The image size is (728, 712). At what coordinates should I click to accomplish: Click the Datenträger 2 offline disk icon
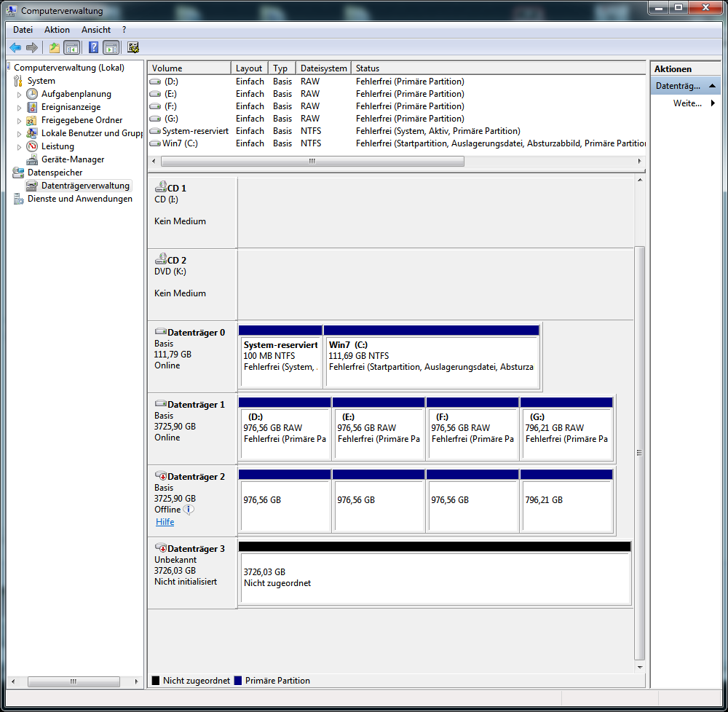point(161,475)
